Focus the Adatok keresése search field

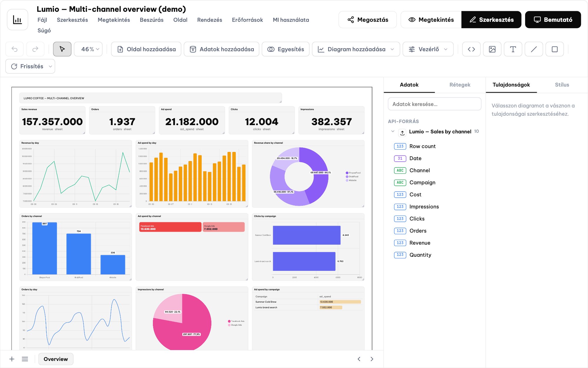point(435,104)
